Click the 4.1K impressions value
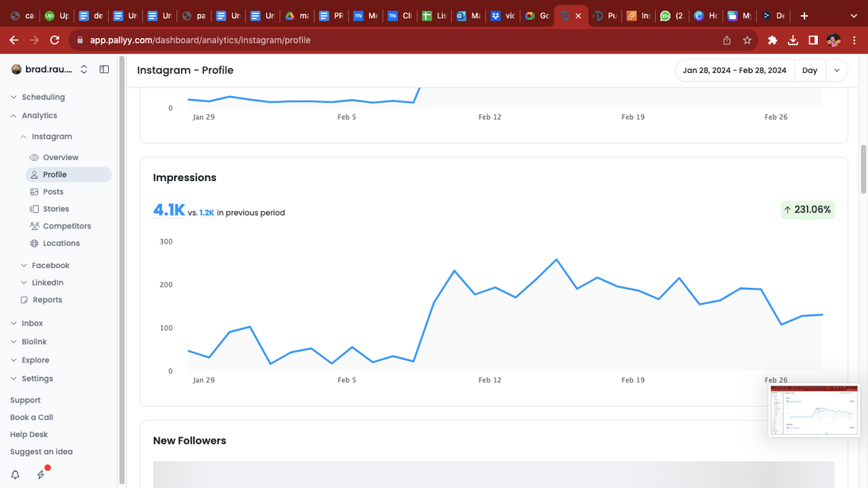The height and width of the screenshot is (488, 868). click(169, 210)
